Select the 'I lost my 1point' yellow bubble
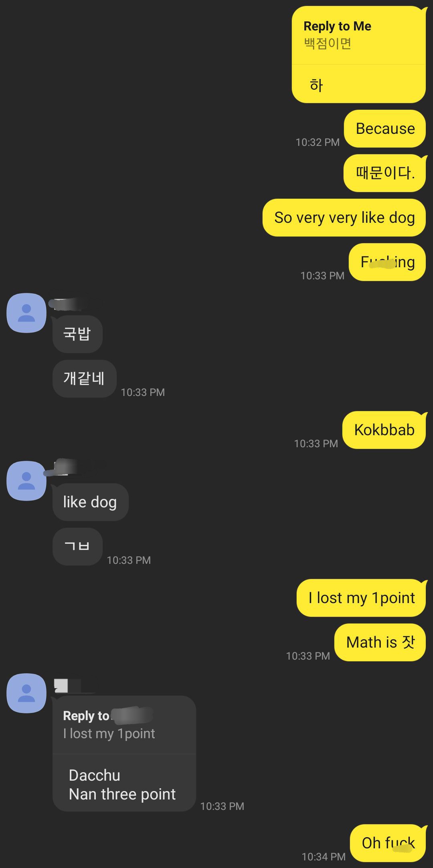433x868 pixels. click(361, 598)
